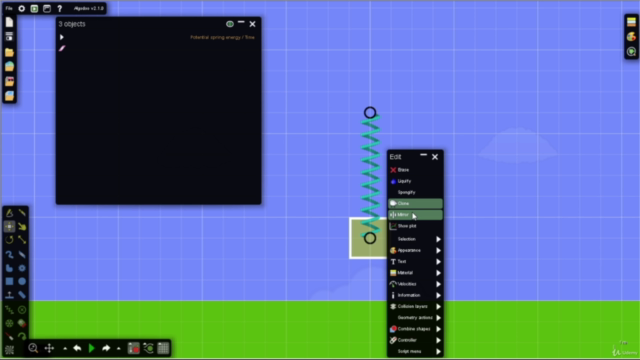Select the Laser pen tool
Image resolution: width=640 pixels, height=360 pixels.
click(x=9, y=337)
